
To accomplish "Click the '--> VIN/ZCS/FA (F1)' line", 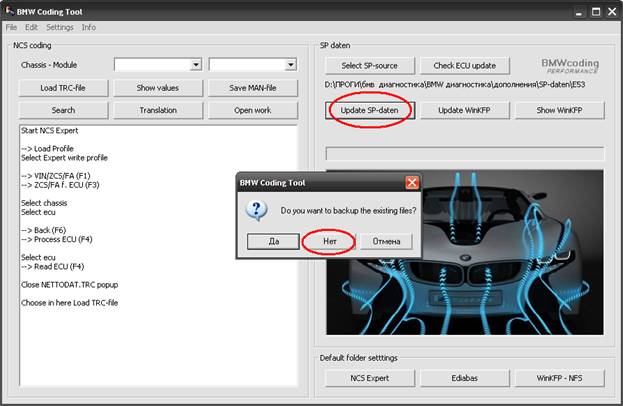I will [x=56, y=176].
